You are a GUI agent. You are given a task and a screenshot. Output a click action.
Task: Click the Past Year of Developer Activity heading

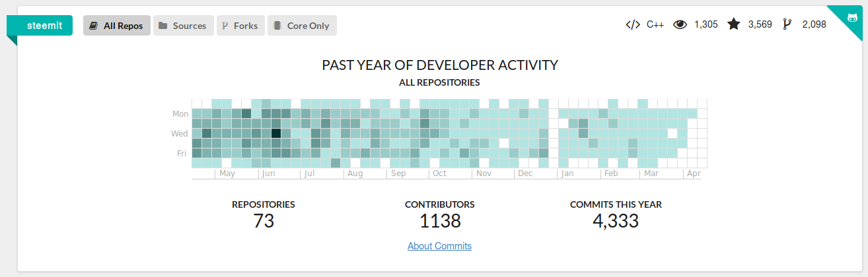(440, 65)
